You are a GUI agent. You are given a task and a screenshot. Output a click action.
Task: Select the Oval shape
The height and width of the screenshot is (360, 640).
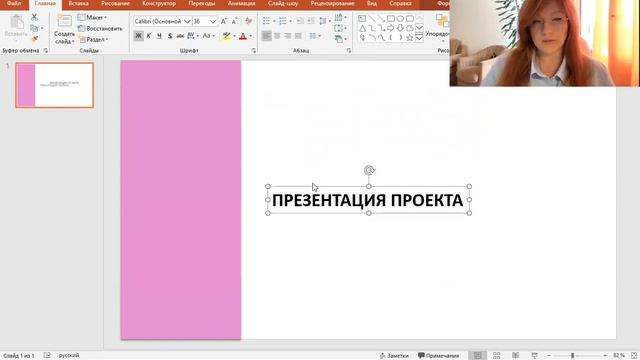click(x=400, y=19)
